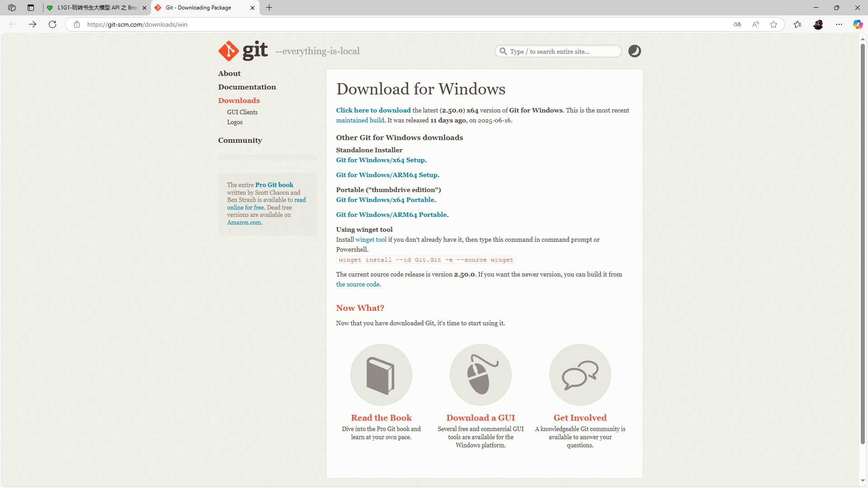Click the address bar URL
This screenshot has height=488, width=868.
pos(137,24)
